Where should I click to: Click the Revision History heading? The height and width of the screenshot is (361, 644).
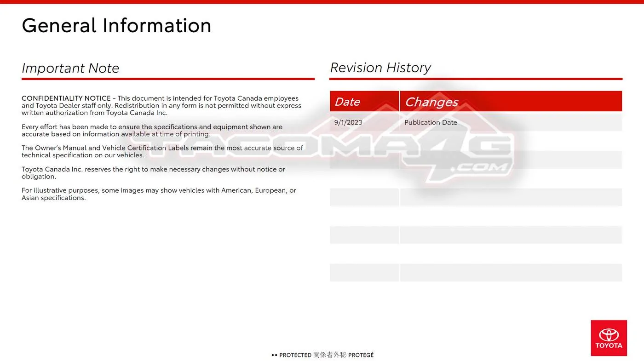(x=380, y=68)
